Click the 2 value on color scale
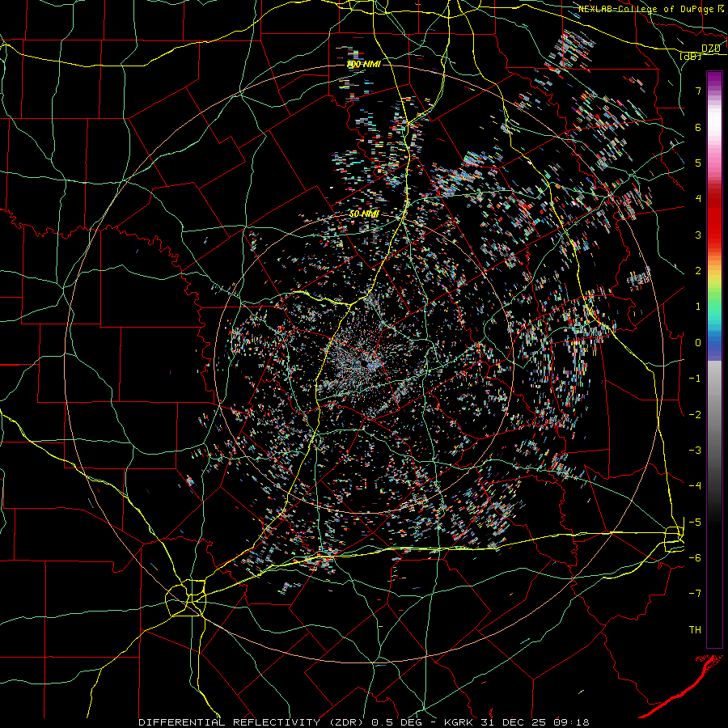Viewport: 728px width, 728px height. tap(698, 271)
